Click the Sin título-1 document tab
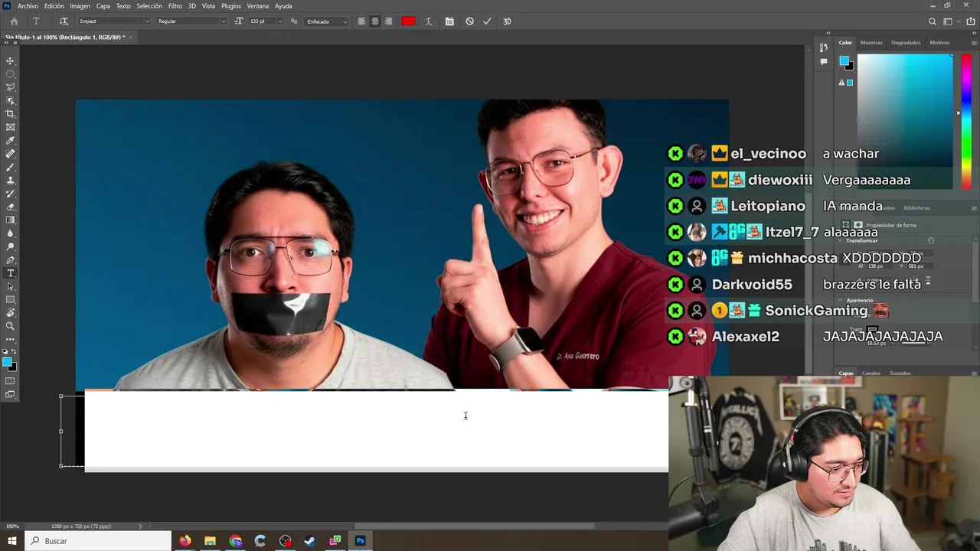The width and height of the screenshot is (980, 551). [x=64, y=37]
